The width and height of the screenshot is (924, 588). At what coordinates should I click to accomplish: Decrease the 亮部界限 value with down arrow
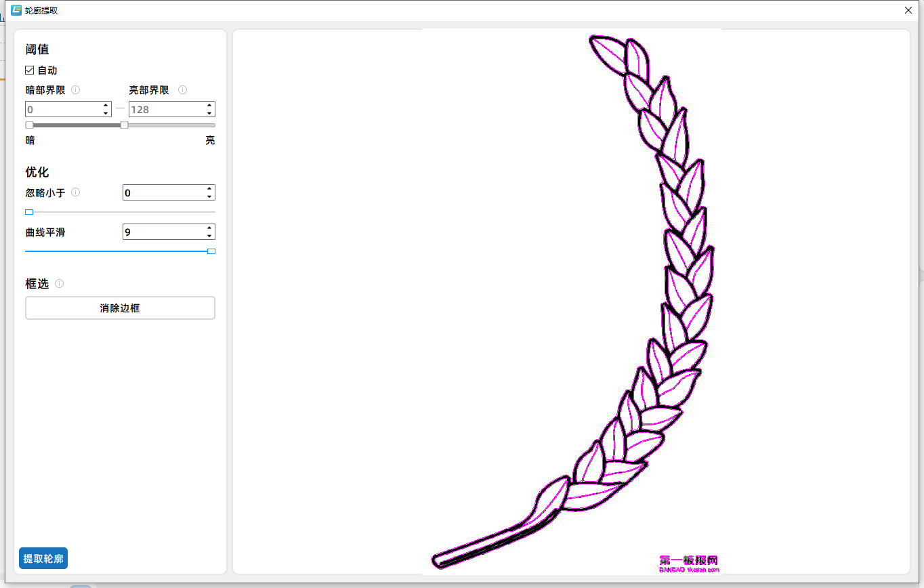tap(209, 113)
